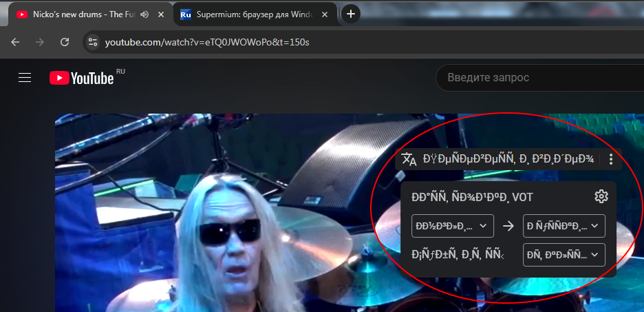Expand the source language dropdown
644x312 pixels.
click(x=453, y=225)
